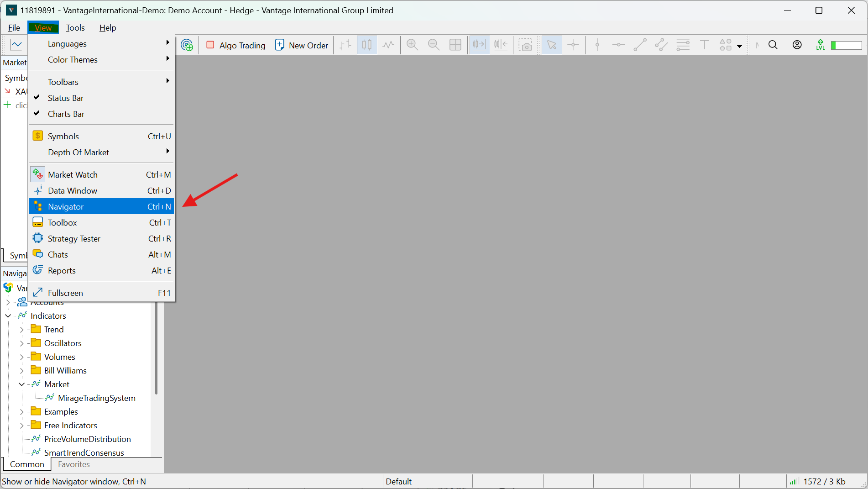Viewport: 868px width, 489px height.
Task: Open Symbols from the View menu
Action: (101, 137)
